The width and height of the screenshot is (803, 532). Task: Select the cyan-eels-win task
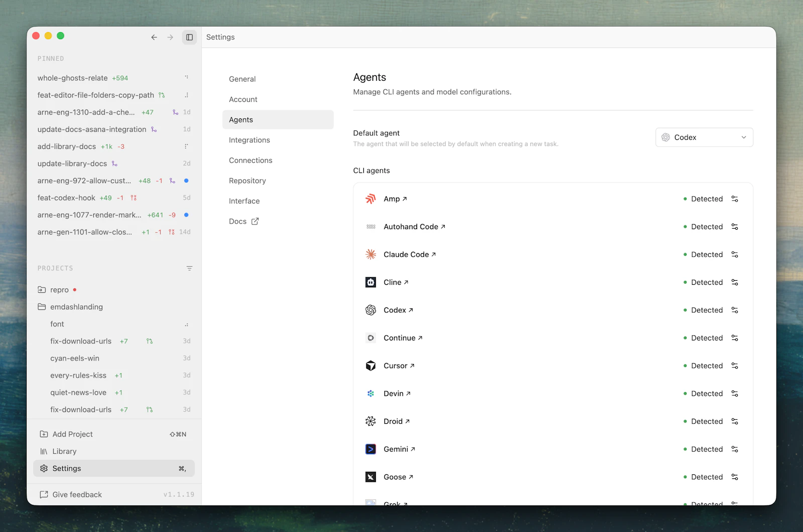pyautogui.click(x=114, y=358)
